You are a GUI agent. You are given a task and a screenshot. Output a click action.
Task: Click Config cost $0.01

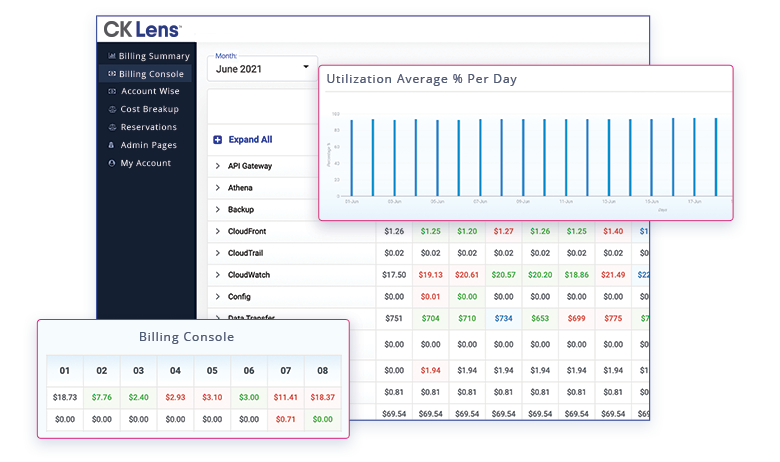pos(430,296)
